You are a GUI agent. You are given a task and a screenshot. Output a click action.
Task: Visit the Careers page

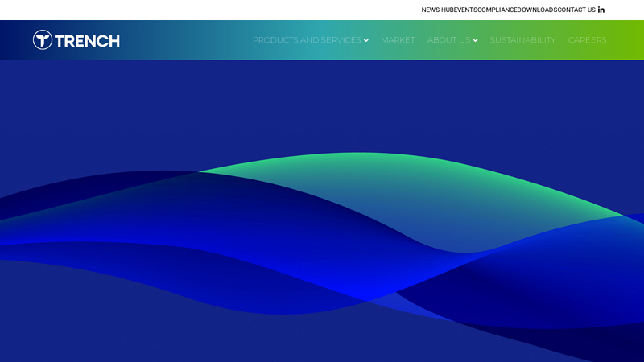pyautogui.click(x=587, y=40)
